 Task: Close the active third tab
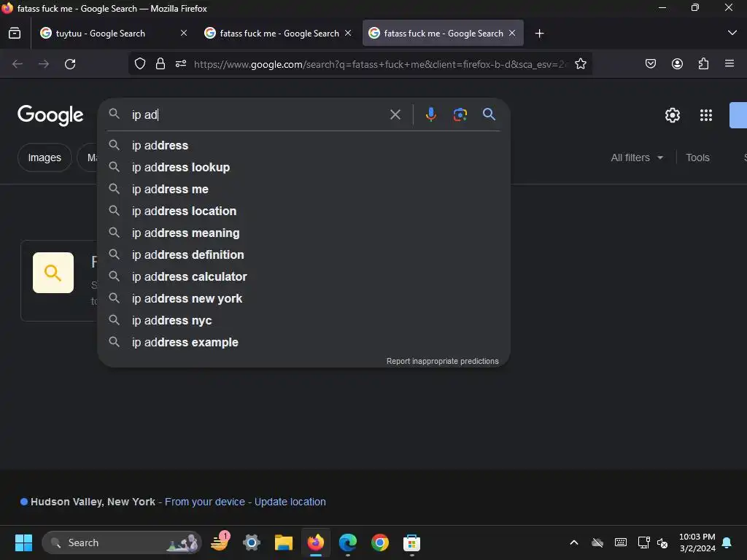[x=512, y=33]
